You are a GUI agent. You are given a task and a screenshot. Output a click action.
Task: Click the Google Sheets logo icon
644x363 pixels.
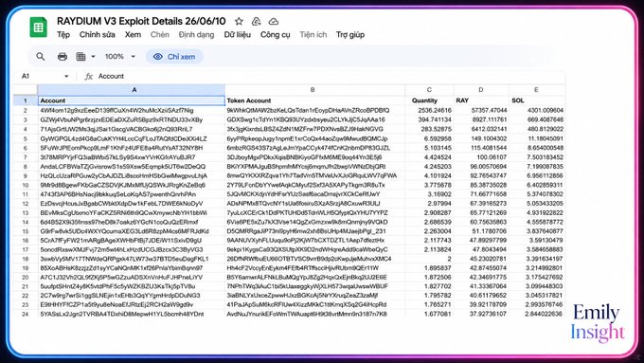[38, 27]
